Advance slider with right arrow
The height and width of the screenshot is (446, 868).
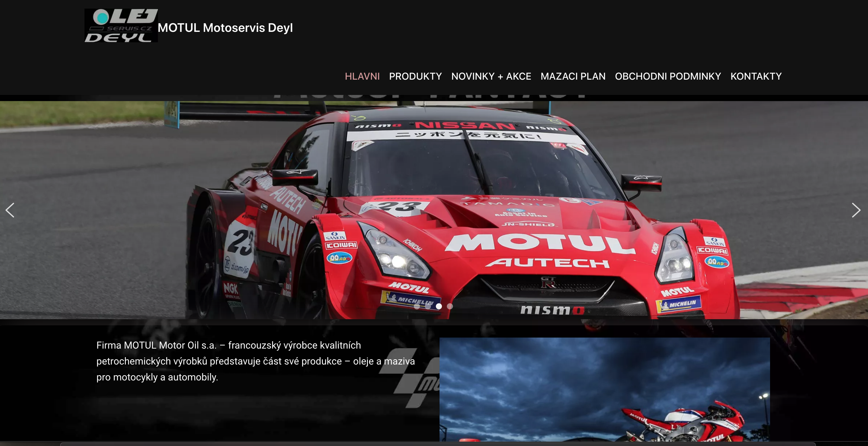coord(856,210)
